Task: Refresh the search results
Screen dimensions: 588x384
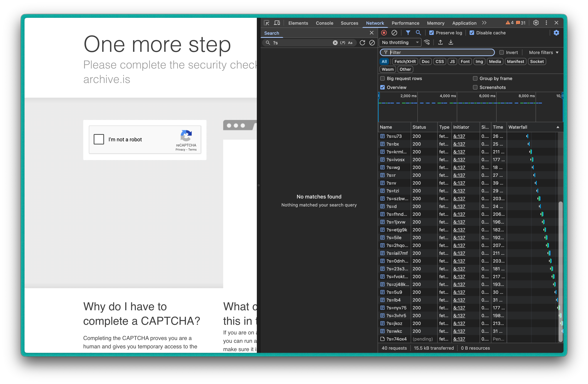Action: [x=362, y=43]
